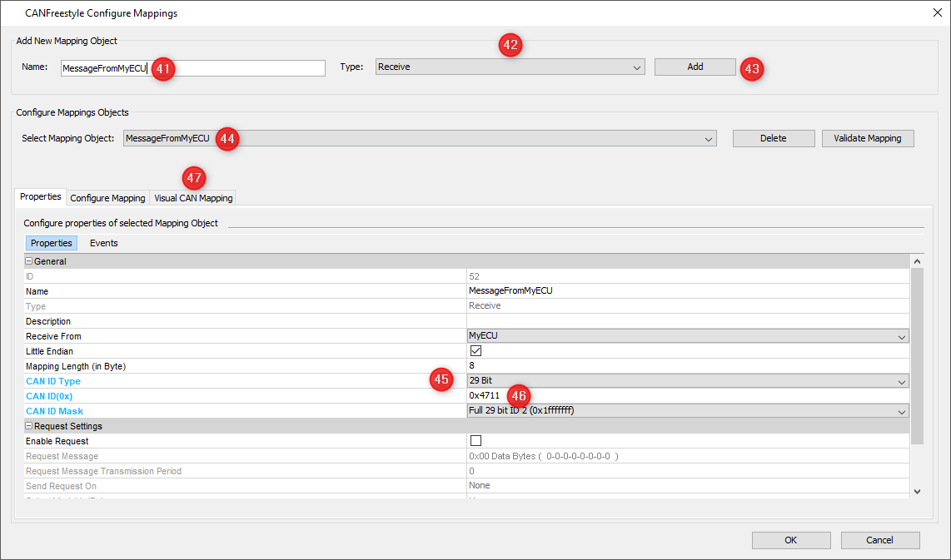This screenshot has width=951, height=560.
Task: Collapse the General section
Action: point(29,261)
